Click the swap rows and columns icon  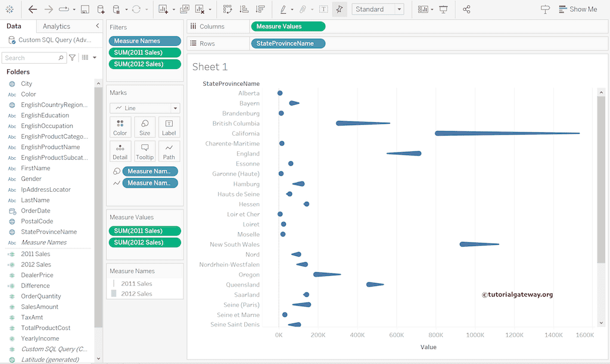pyautogui.click(x=228, y=10)
